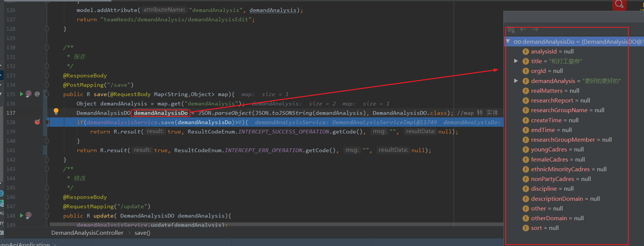Click field icon next to discipline
This screenshot has width=644, height=246.
526,189
